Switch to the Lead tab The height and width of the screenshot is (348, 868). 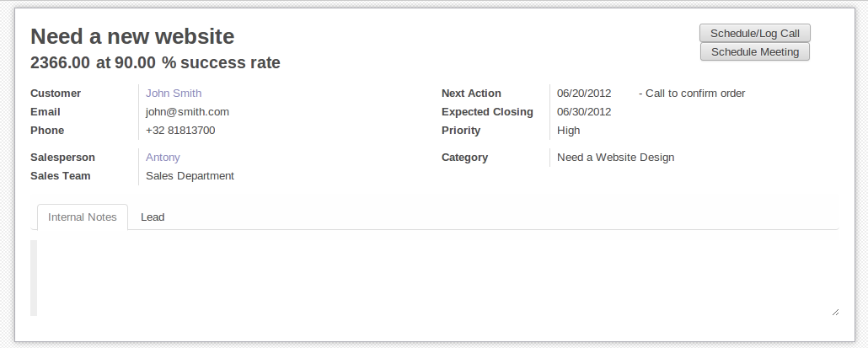click(153, 217)
